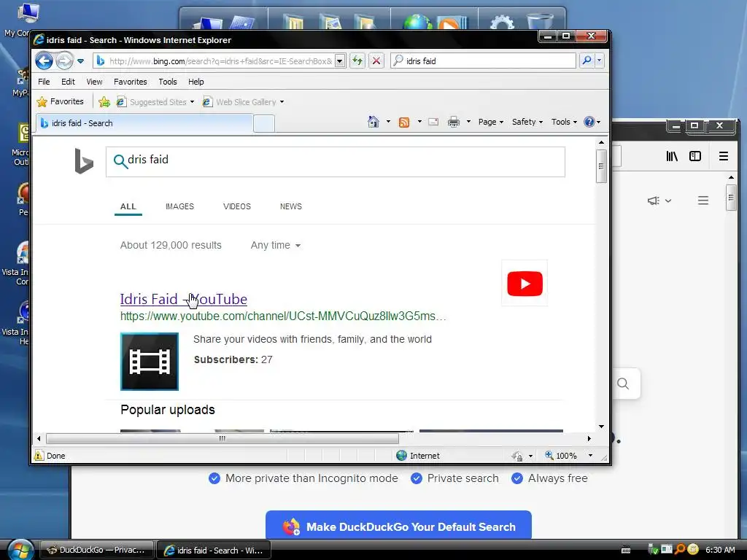This screenshot has height=560, width=747.
Task: Toggle Firefox sidebar icon in background window
Action: click(695, 156)
